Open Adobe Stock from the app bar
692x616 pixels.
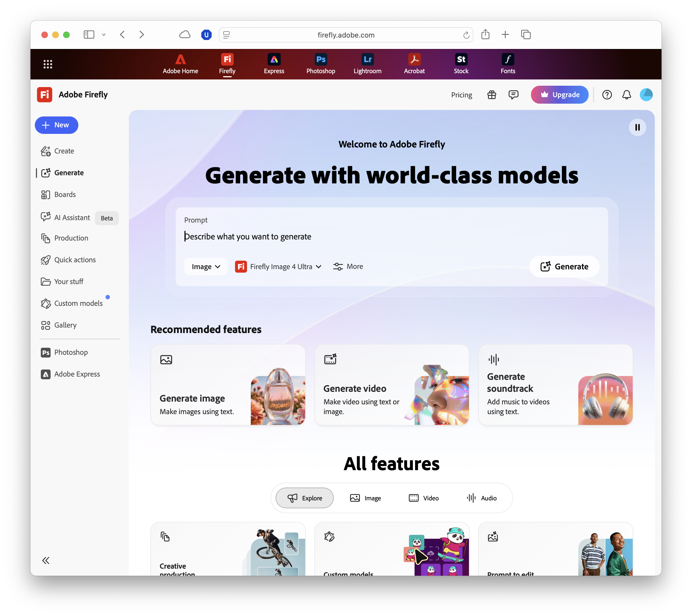point(461,64)
